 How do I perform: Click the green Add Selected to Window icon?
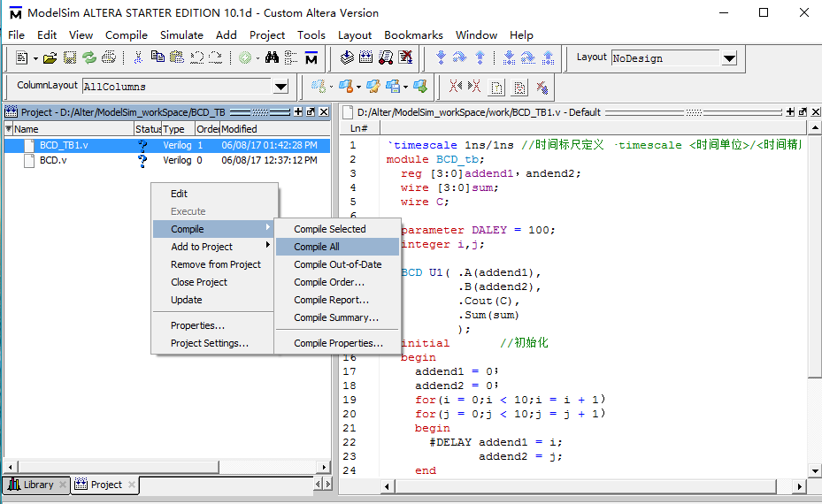coord(245,57)
